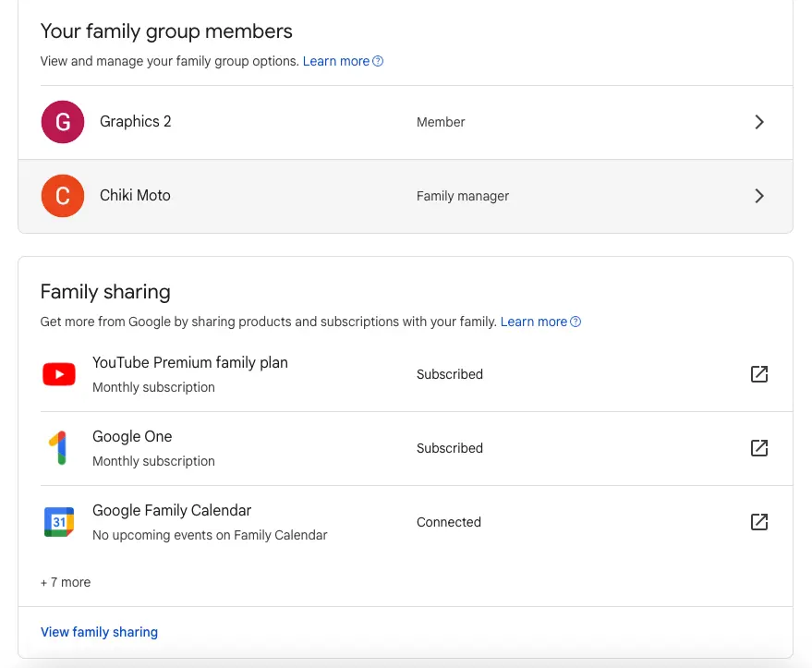The height and width of the screenshot is (668, 812).
Task: Open Learn more about Family sharing
Action: [533, 322]
